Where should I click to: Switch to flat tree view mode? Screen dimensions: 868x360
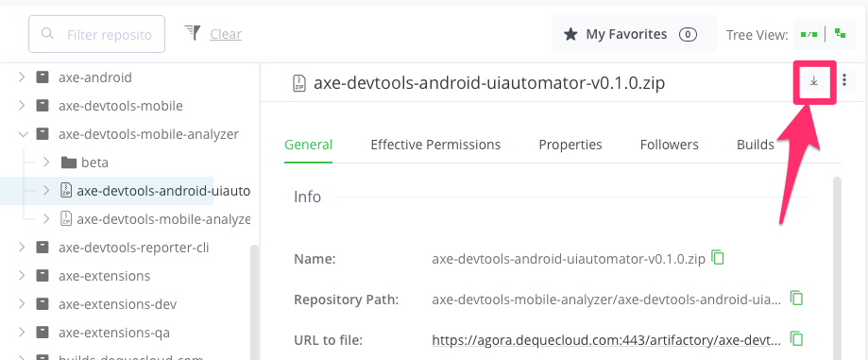[x=808, y=34]
